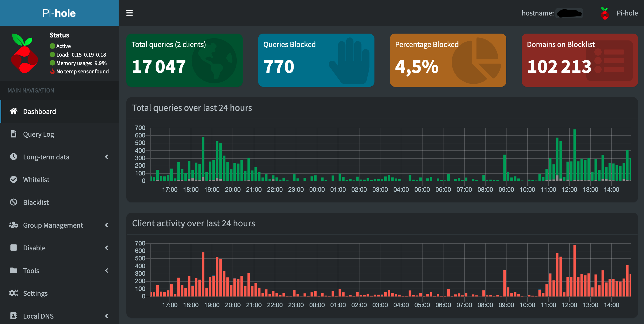Click the Pi-hole title header link

[59, 13]
